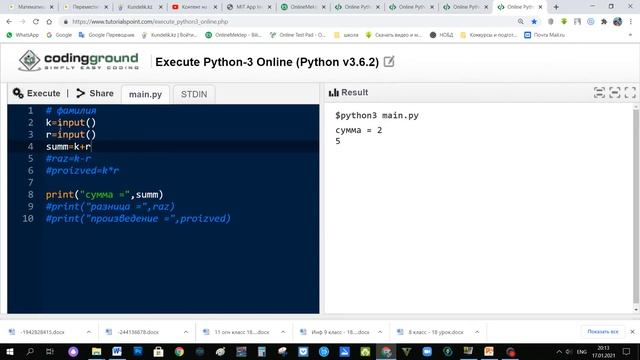The image size is (640, 360).
Task: Expand menu for Инф 9 класс download
Action: coord(380,332)
